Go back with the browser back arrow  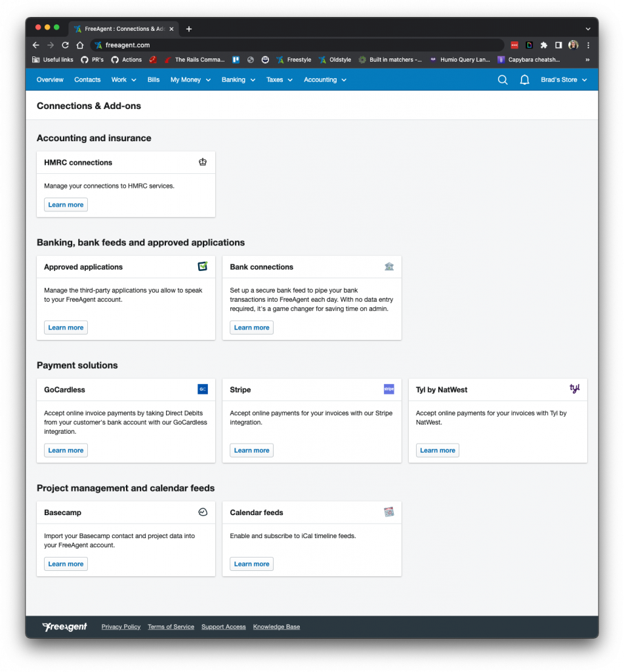(x=36, y=45)
